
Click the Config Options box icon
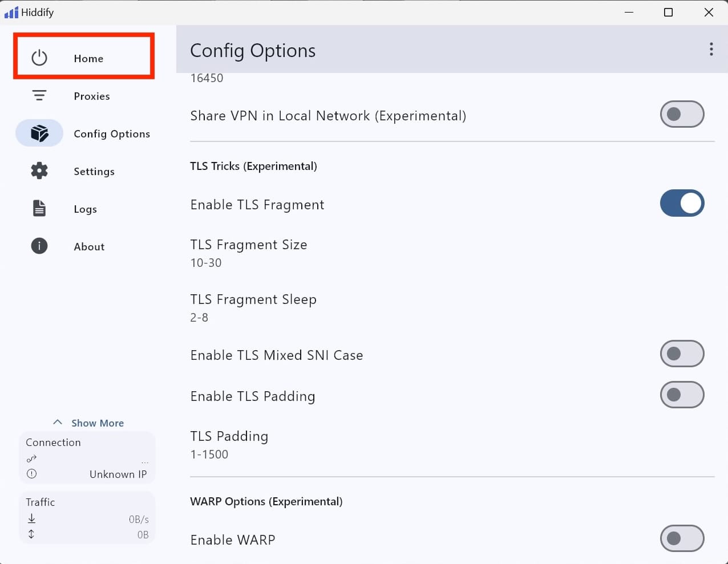click(39, 133)
